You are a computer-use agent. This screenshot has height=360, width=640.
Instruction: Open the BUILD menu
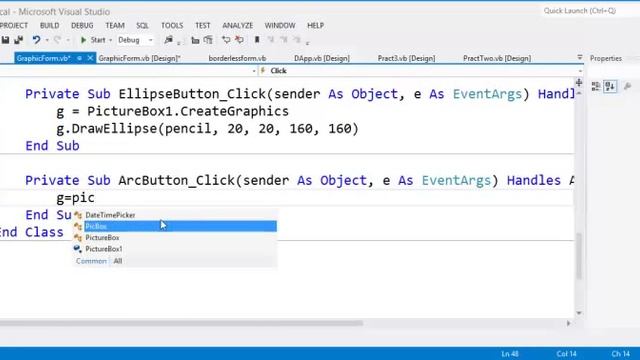click(x=49, y=25)
